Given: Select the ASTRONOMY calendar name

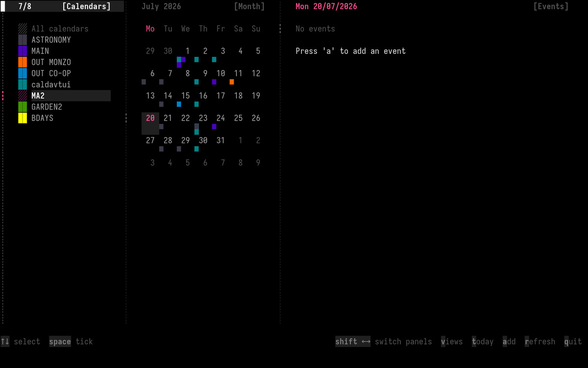Looking at the screenshot, I should click(x=51, y=40).
